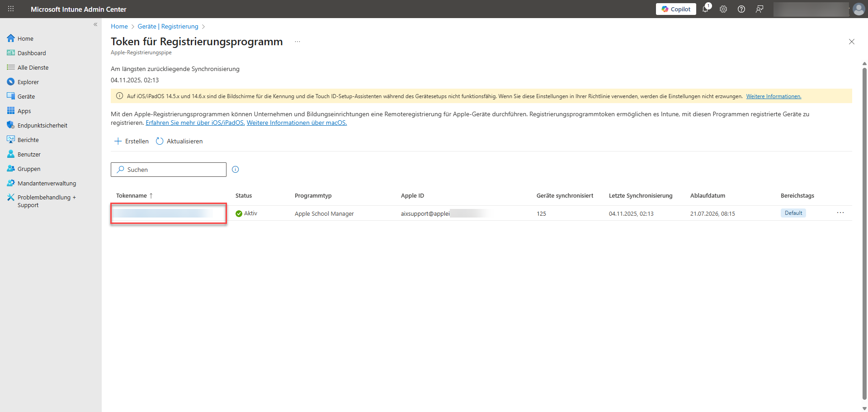
Task: Open the feedback icon in header
Action: click(759, 9)
